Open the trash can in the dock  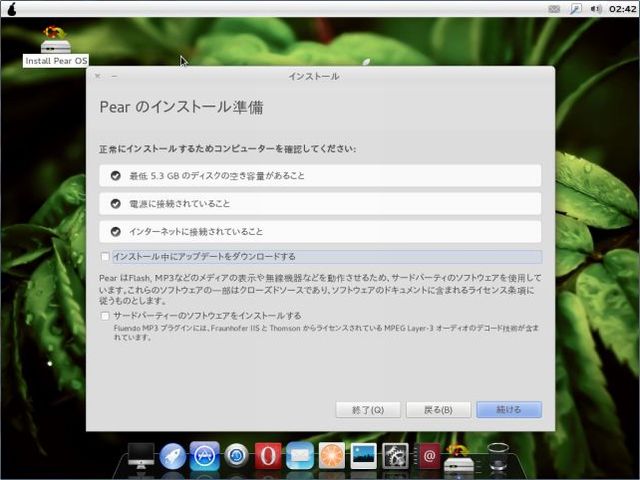click(x=498, y=456)
